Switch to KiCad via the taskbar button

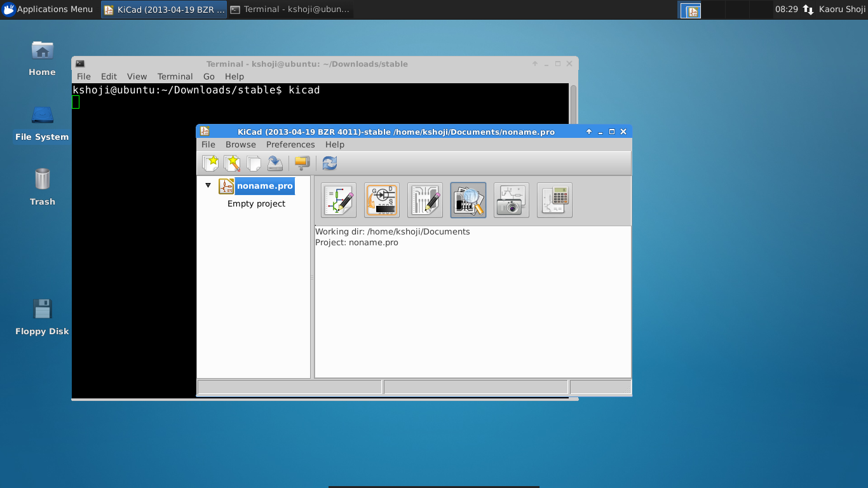(164, 10)
